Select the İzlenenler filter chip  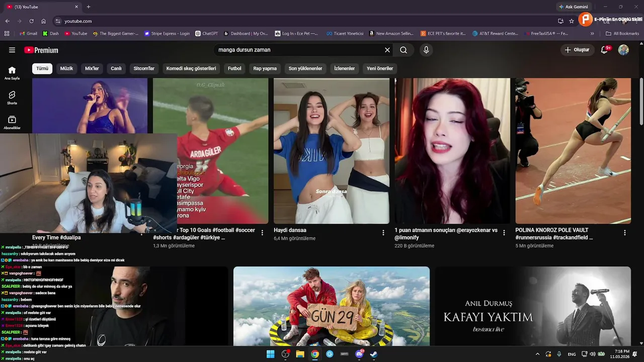(345, 68)
